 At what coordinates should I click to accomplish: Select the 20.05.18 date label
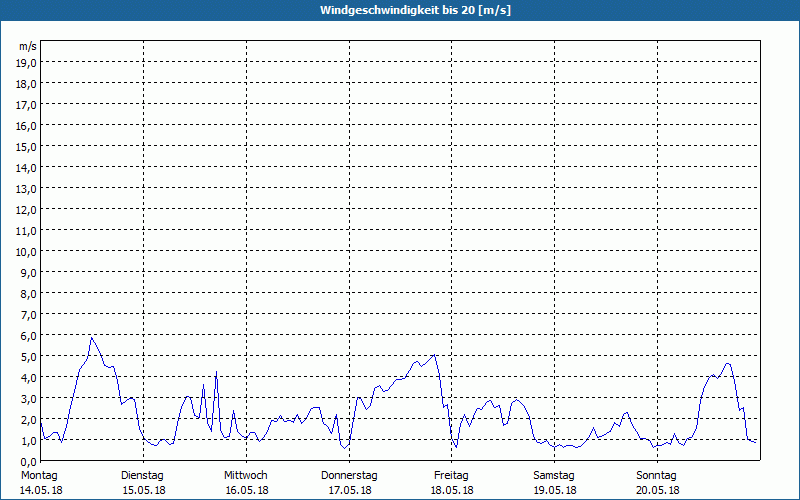[658, 490]
